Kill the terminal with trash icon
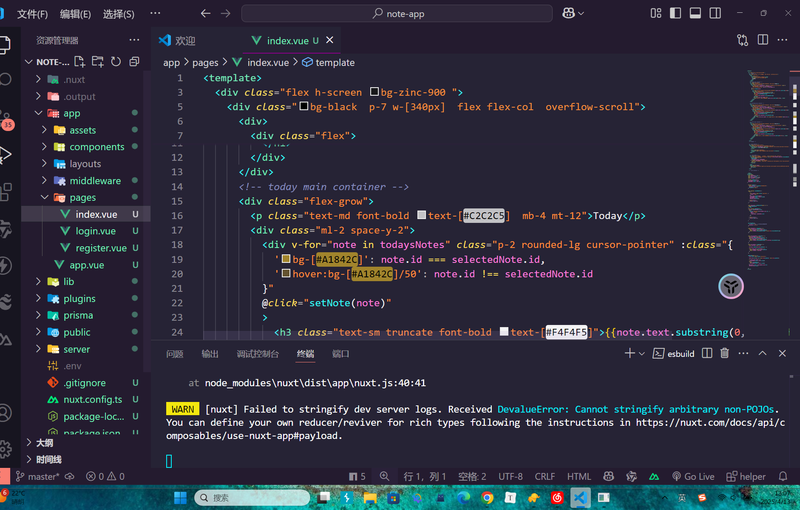Image resolution: width=800 pixels, height=510 pixels. click(724, 353)
